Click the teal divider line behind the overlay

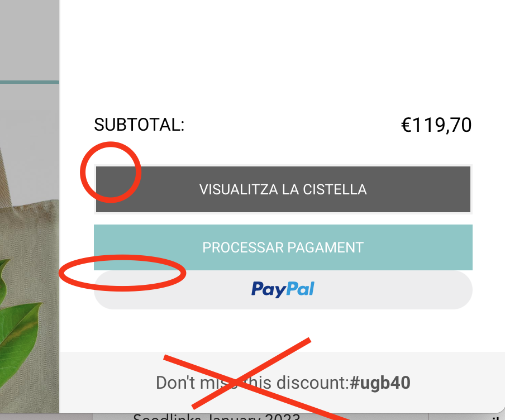[29, 82]
